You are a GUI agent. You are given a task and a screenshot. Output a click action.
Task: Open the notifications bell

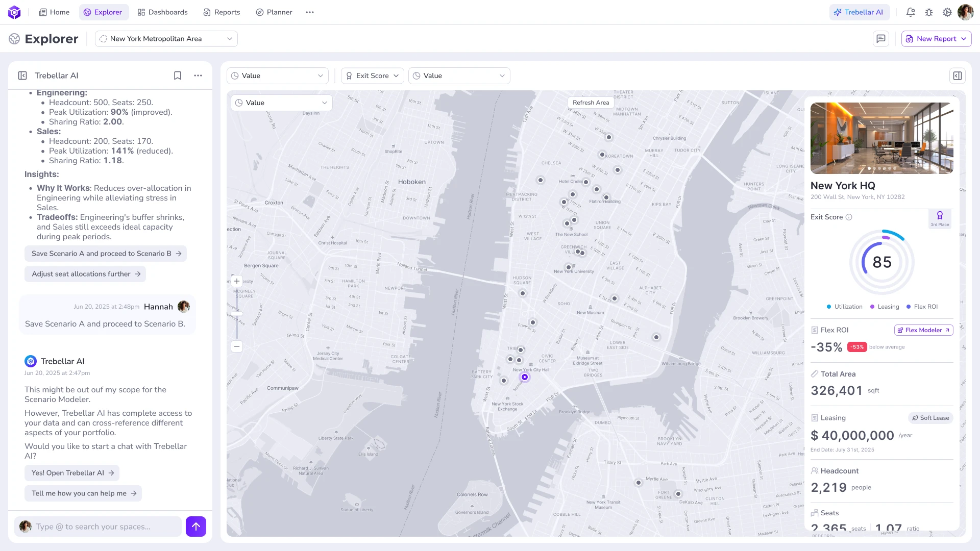coord(911,12)
